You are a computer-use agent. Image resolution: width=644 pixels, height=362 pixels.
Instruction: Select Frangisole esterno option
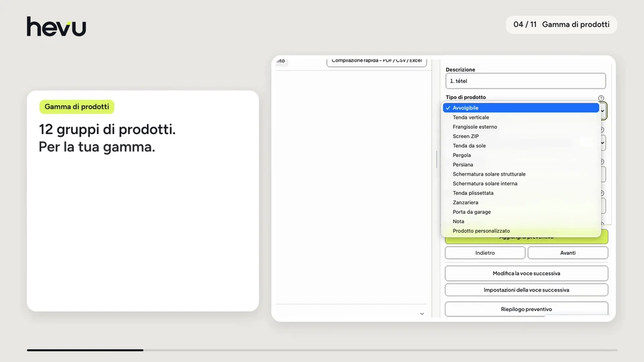point(521,127)
